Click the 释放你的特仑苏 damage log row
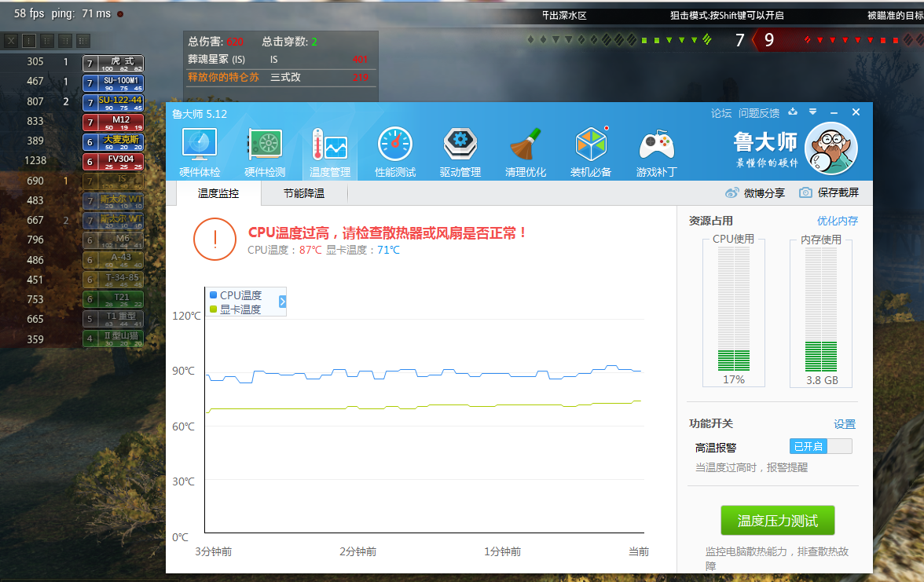 280,77
